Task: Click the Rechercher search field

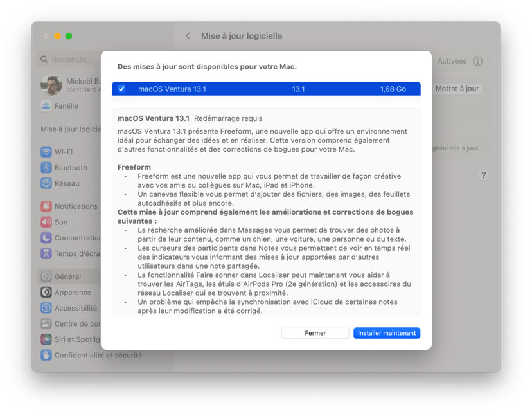Action: [x=70, y=59]
